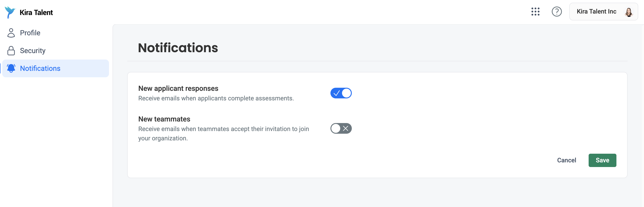
Task: Cancel notification changes
Action: pyautogui.click(x=566, y=160)
